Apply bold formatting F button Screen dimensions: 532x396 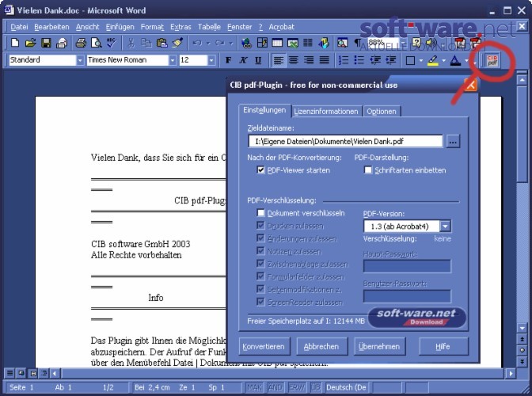coord(228,60)
